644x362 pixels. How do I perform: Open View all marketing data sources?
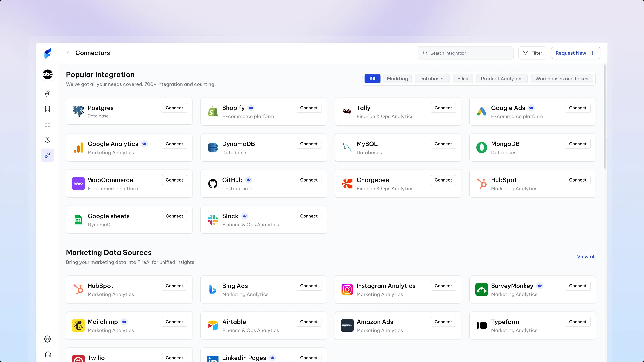pos(586,257)
